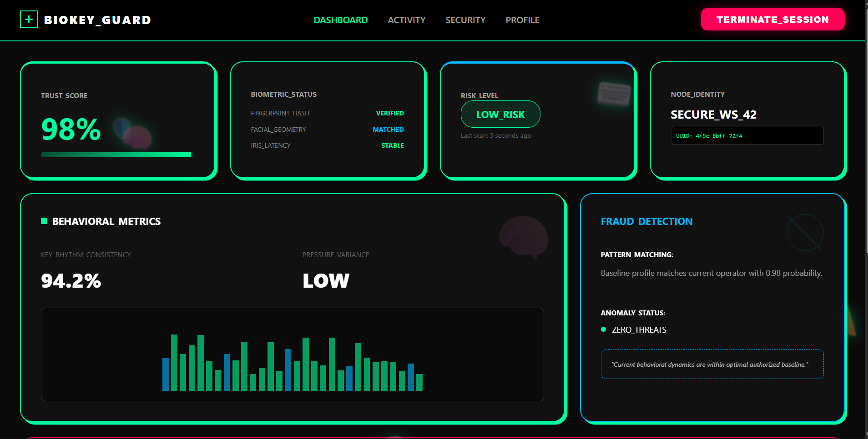Click the BIOKEY_GUARD brand name
Viewport: 868px width, 439px height.
[97, 20]
